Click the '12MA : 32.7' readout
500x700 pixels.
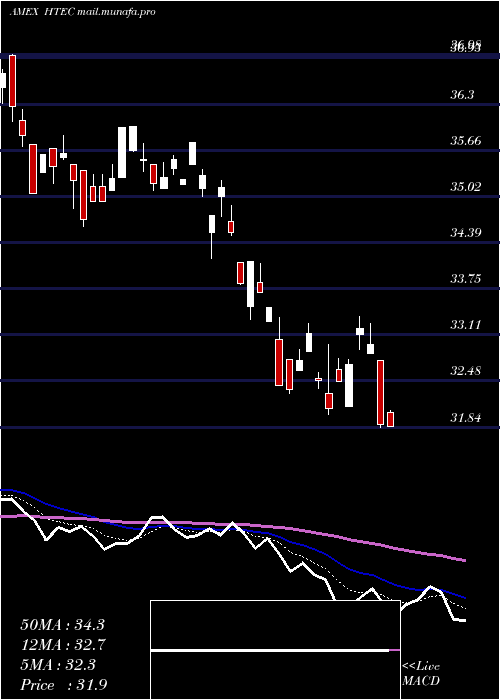pyautogui.click(x=62, y=645)
